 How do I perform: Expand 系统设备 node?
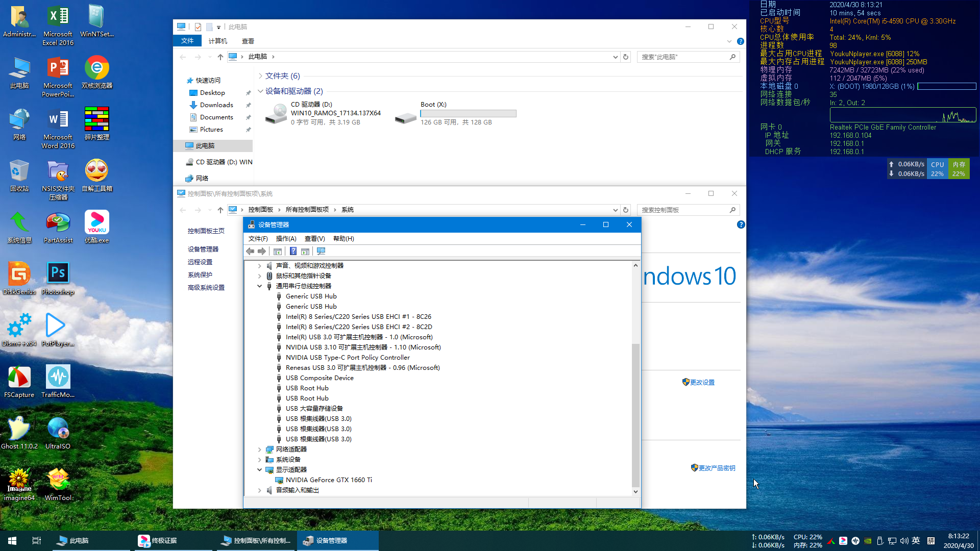click(259, 460)
